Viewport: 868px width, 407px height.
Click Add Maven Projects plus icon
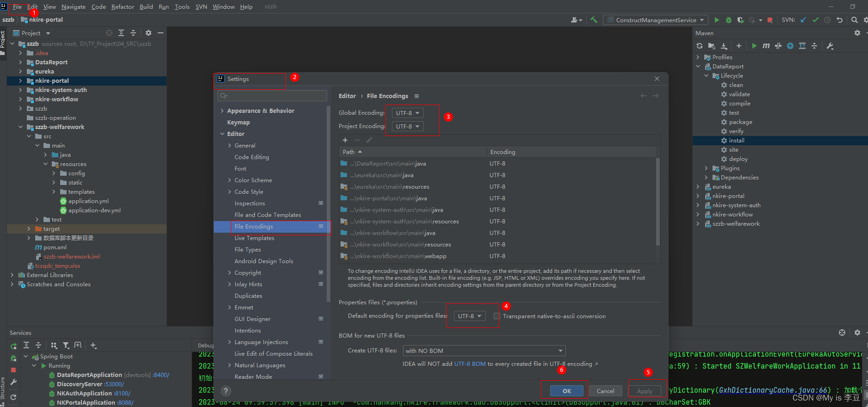click(x=739, y=46)
